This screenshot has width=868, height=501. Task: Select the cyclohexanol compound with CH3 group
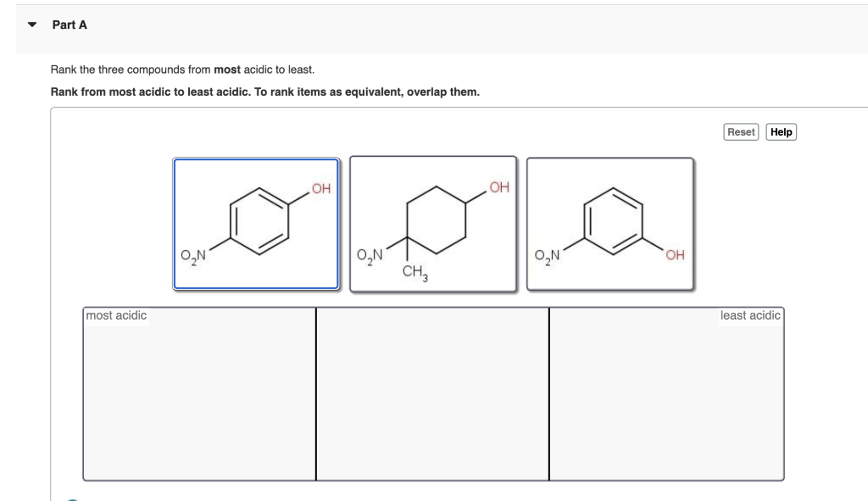433,222
